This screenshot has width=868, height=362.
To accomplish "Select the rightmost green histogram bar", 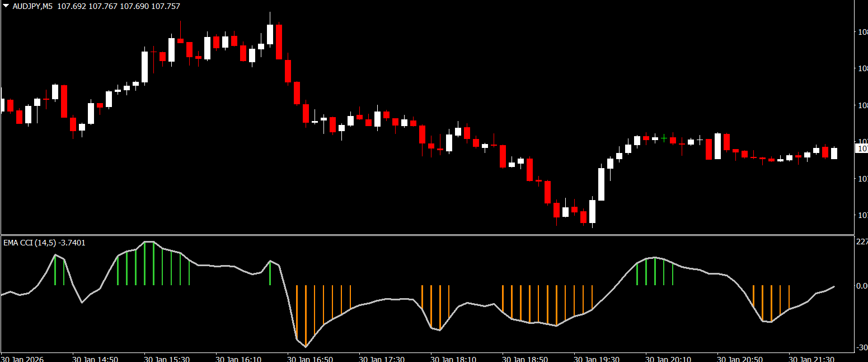I will [x=673, y=275].
